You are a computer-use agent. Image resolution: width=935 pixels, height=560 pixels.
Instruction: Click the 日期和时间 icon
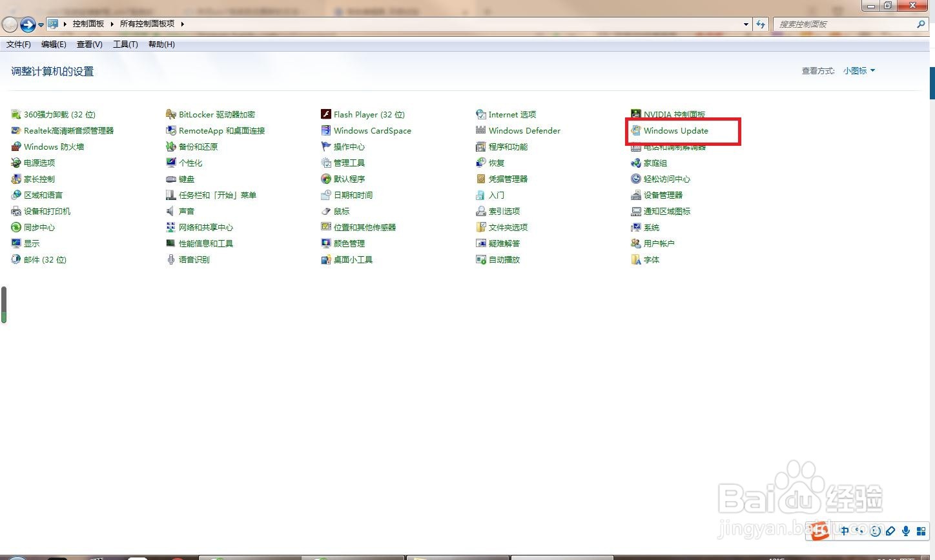point(326,195)
